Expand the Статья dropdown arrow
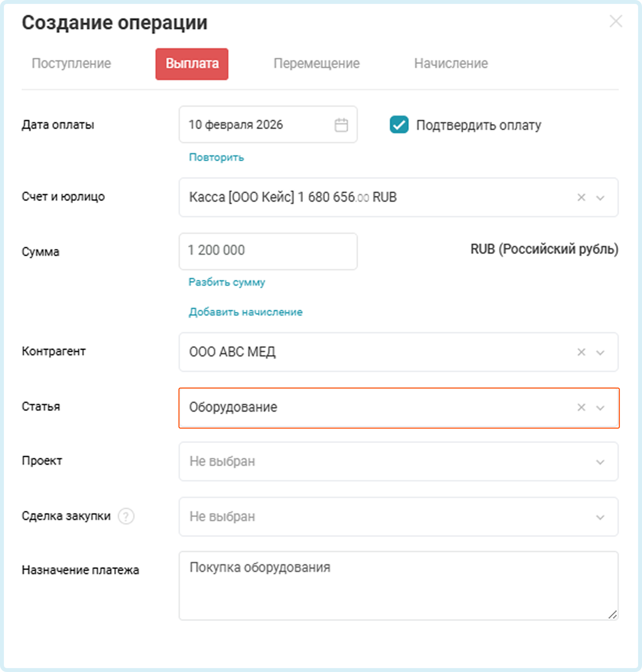The image size is (642, 672). [600, 408]
